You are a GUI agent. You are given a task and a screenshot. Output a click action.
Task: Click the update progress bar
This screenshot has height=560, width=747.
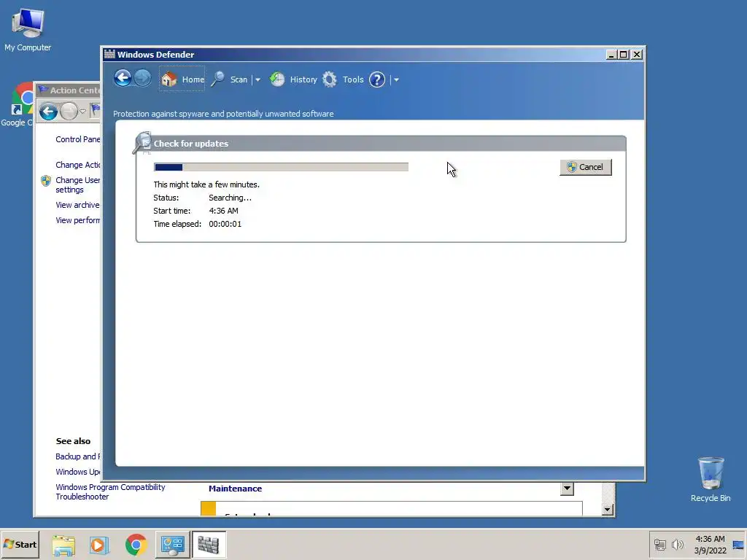point(281,167)
